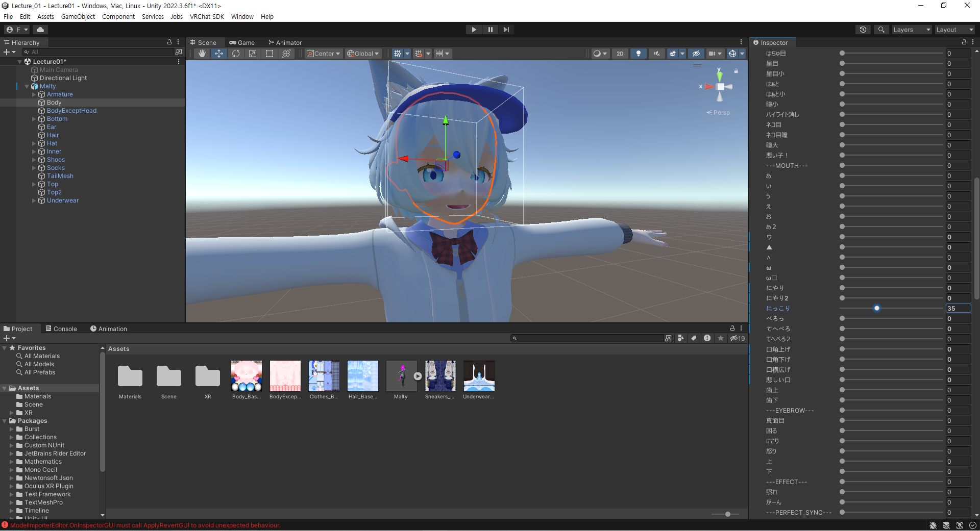This screenshot has width=980, height=531.
Task: Open the Layers dropdown
Action: coord(912,30)
